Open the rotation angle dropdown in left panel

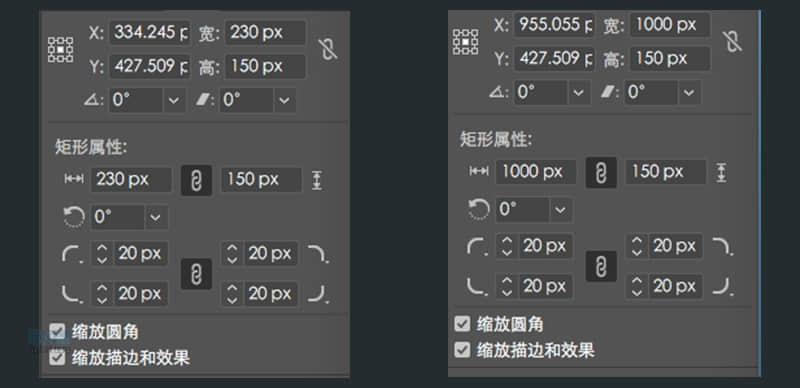pyautogui.click(x=174, y=100)
